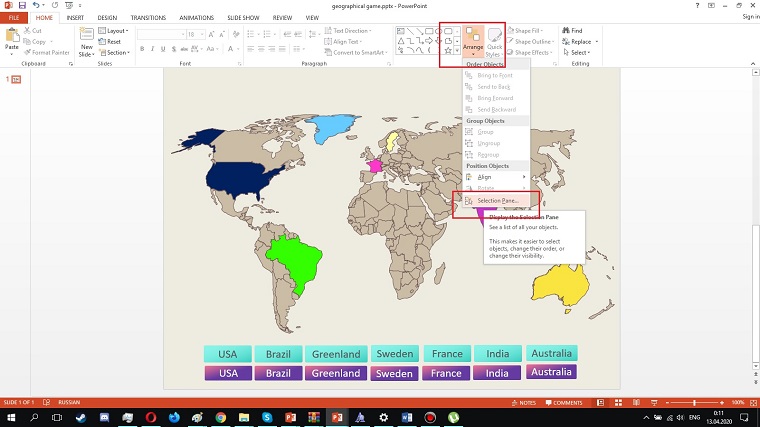Choose Selection Pane from the Arrange menu
Viewport: 760px width, 427px height.
pos(497,201)
